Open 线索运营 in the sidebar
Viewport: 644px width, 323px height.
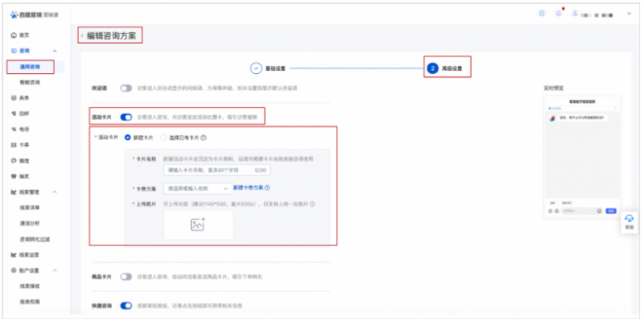[29, 255]
